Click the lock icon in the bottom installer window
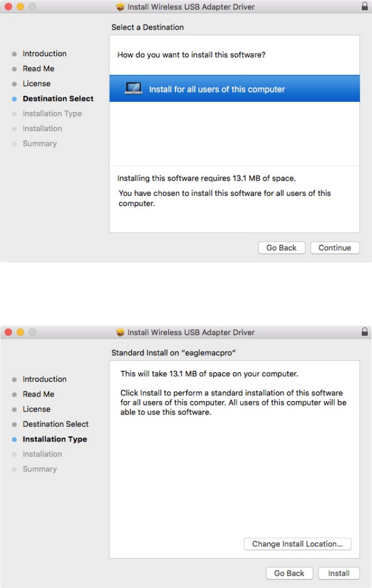372x588 pixels. (x=365, y=332)
